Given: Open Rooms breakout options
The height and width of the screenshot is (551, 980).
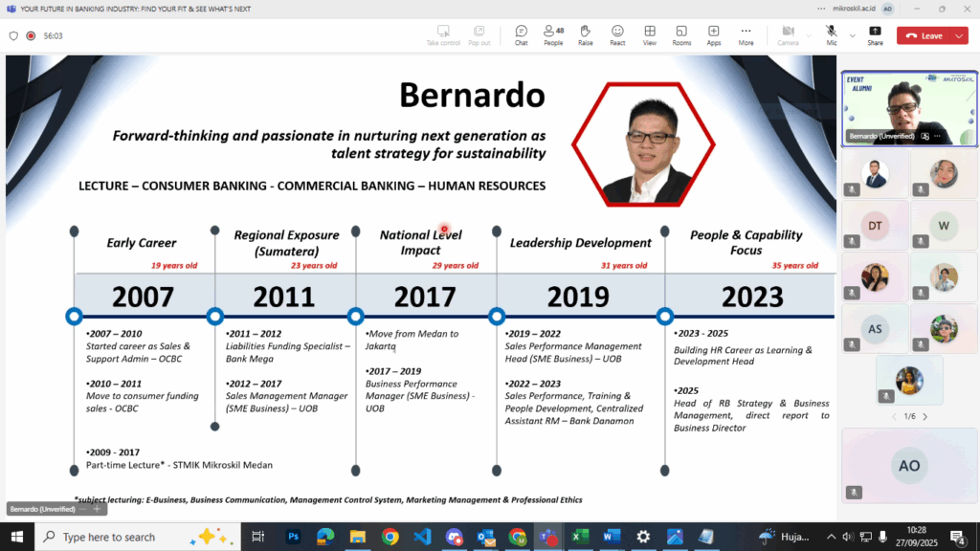Looking at the screenshot, I should click(x=681, y=35).
